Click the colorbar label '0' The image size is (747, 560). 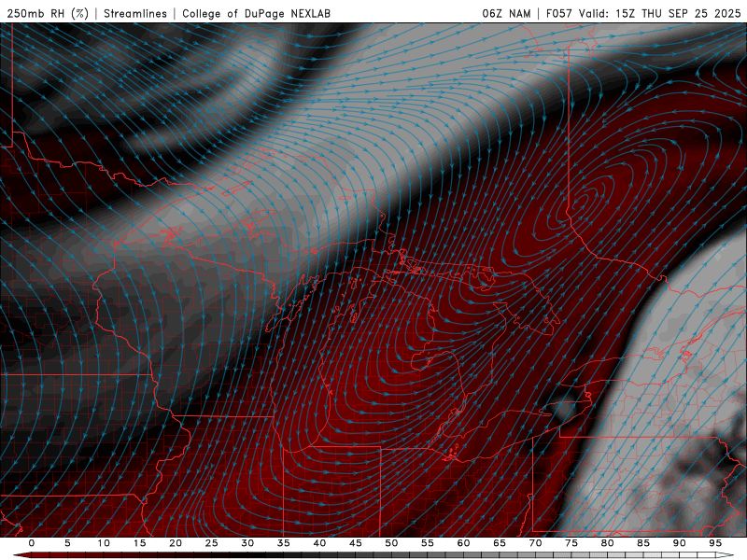click(x=32, y=543)
